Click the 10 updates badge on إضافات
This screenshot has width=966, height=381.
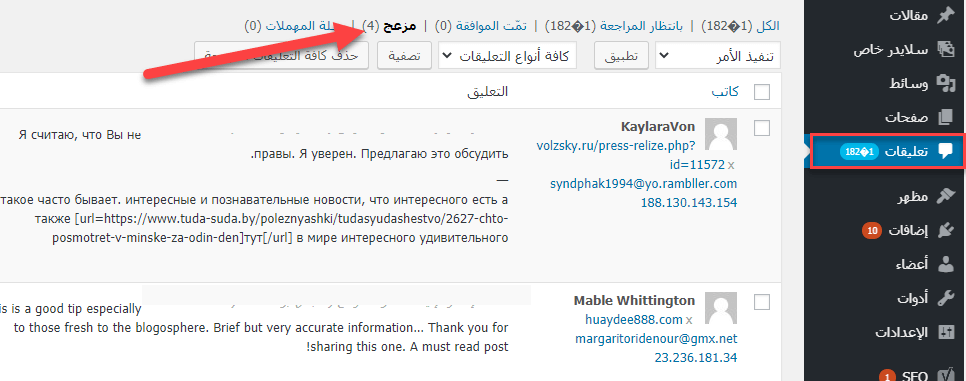click(x=872, y=231)
